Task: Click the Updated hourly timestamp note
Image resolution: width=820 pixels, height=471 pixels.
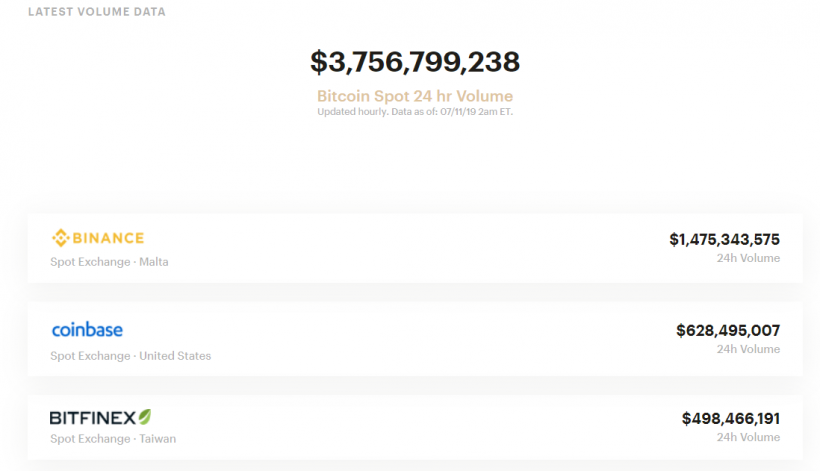Action: point(415,112)
